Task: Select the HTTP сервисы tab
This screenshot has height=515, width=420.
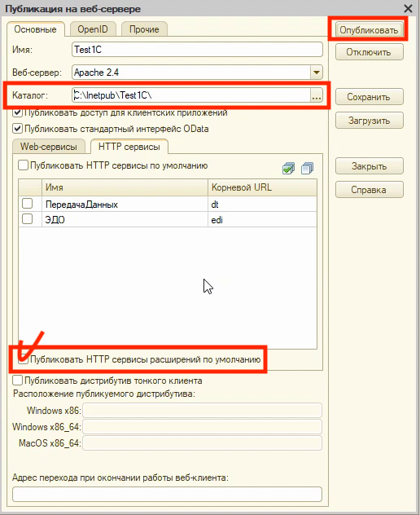Action: point(129,147)
